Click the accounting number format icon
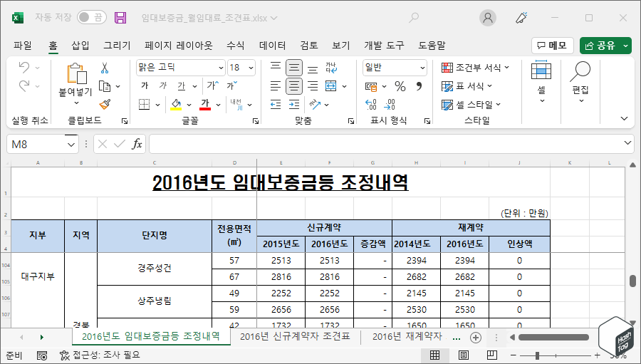The width and height of the screenshot is (641, 364). (371, 86)
